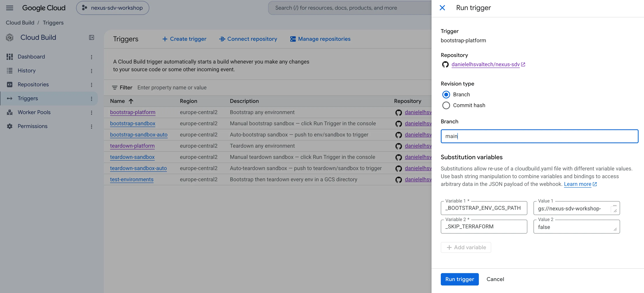Click Variable 2 _SKIP_TERRAFORM field
Screen dimensions: 644x293
484,227
